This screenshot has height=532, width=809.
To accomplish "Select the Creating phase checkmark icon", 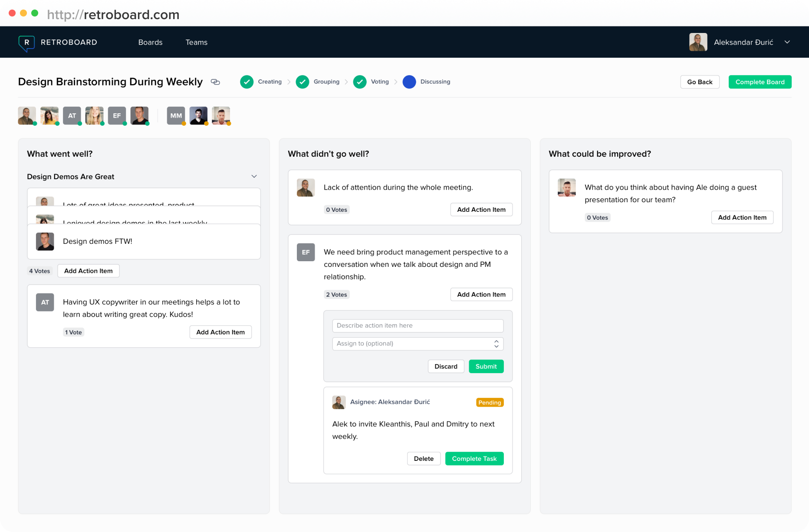I will pos(247,82).
